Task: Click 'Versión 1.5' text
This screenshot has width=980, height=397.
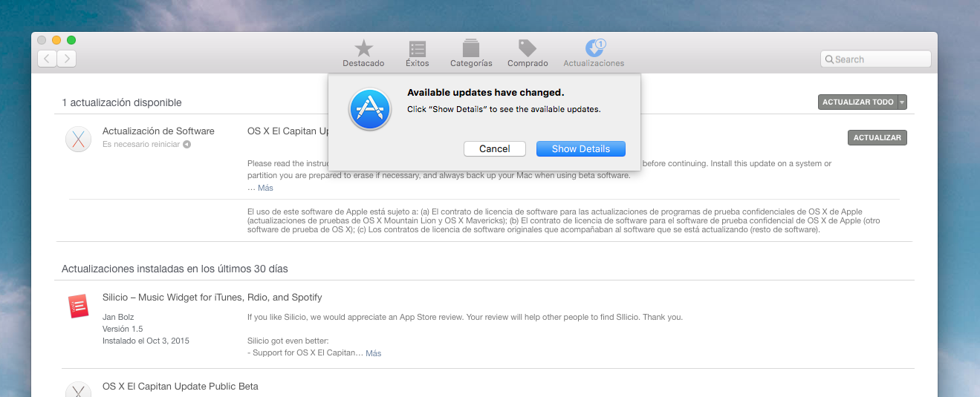Action: pyautogui.click(x=123, y=329)
